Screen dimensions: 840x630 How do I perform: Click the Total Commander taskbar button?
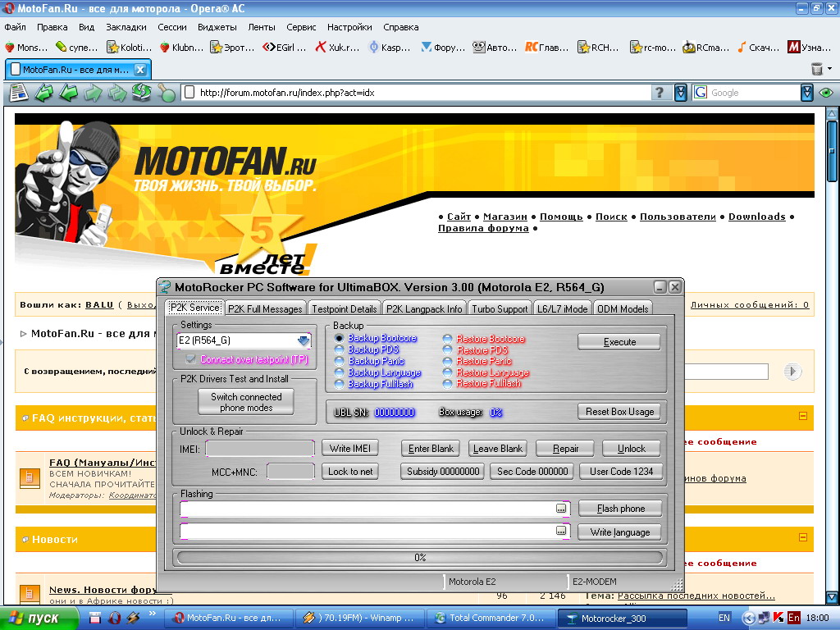click(491, 618)
